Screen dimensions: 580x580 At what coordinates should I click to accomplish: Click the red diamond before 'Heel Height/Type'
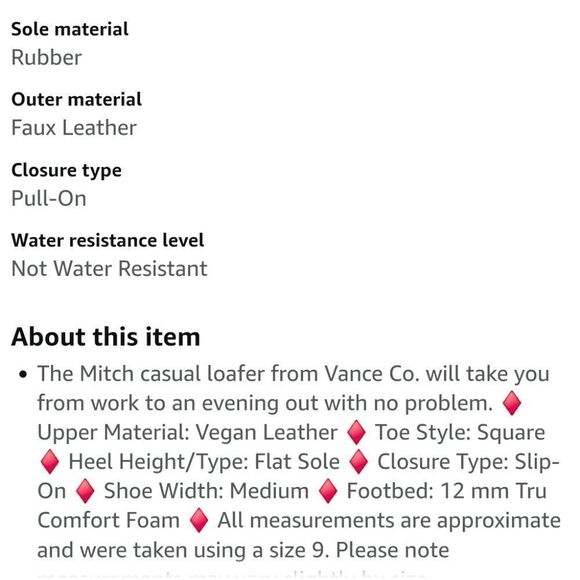pos(50,462)
